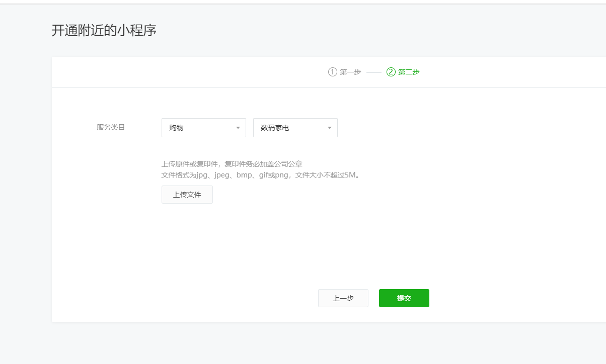The image size is (606, 364).
Task: Open the 数码家电 subcategory dropdown
Action: coord(295,128)
